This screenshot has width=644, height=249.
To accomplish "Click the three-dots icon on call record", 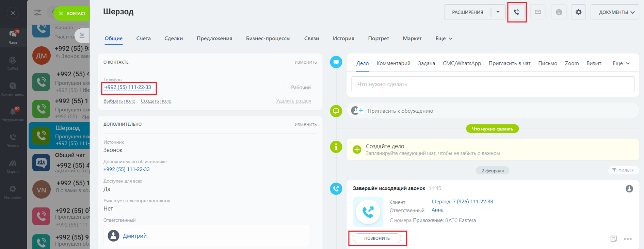I will tap(628, 239).
